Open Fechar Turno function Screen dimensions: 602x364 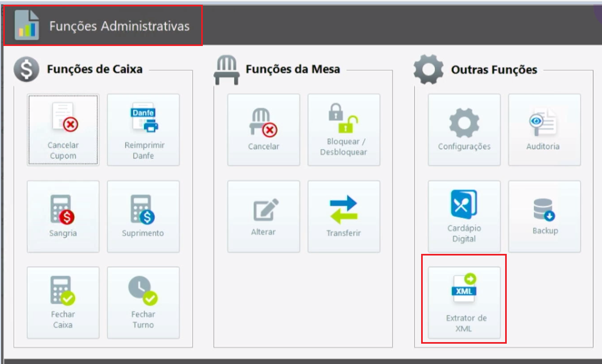(x=143, y=303)
